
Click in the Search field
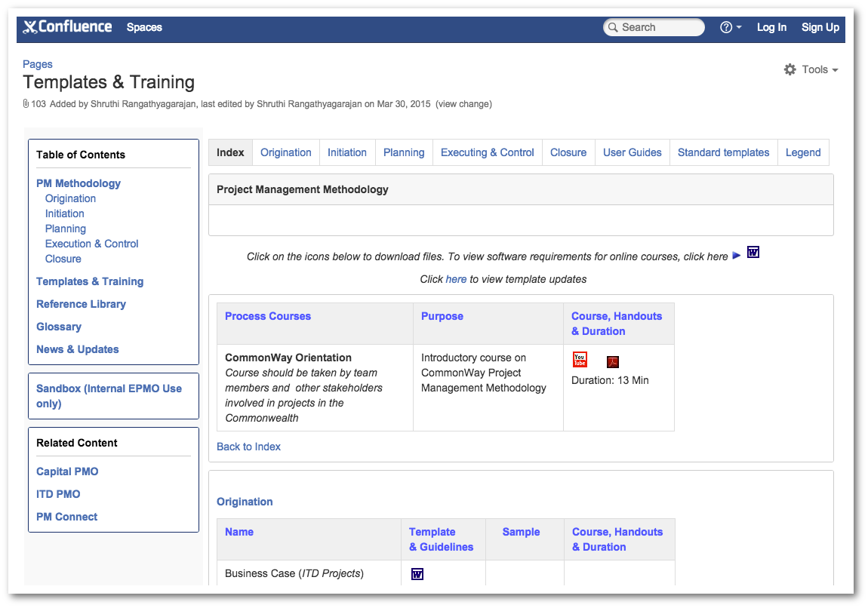point(653,27)
